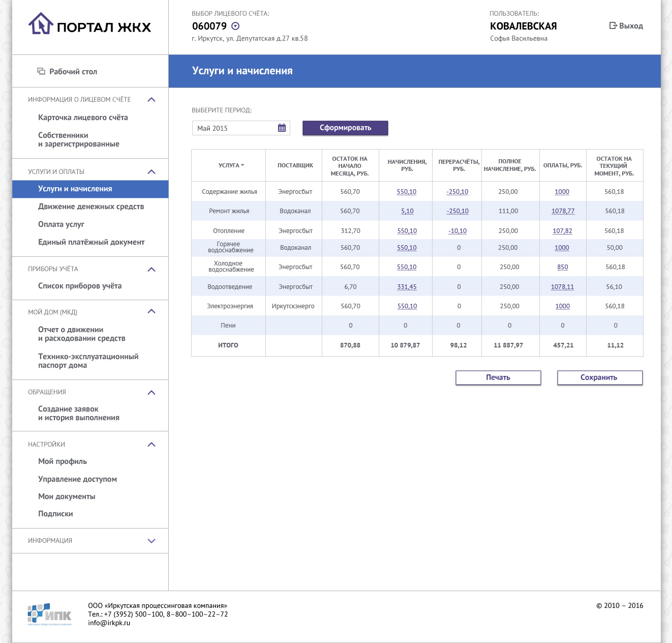Image resolution: width=672 pixels, height=643 pixels.
Task: Click the account number dropdown arrow icon
Action: coord(235,26)
